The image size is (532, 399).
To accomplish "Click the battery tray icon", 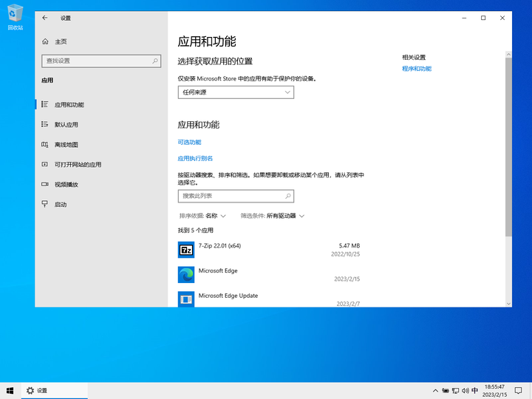I will pyautogui.click(x=446, y=391).
